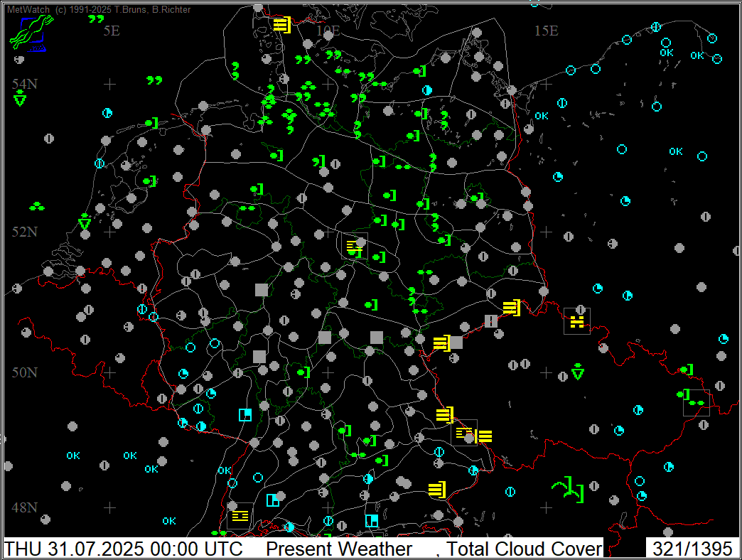Image resolution: width=742 pixels, height=560 pixels.
Task: Click the cyan square station symbol near Saarland
Action: click(x=245, y=415)
